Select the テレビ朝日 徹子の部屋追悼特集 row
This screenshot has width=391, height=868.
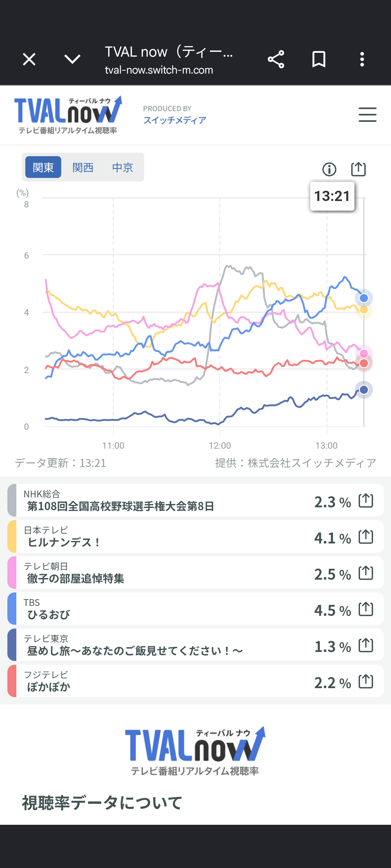196,573
